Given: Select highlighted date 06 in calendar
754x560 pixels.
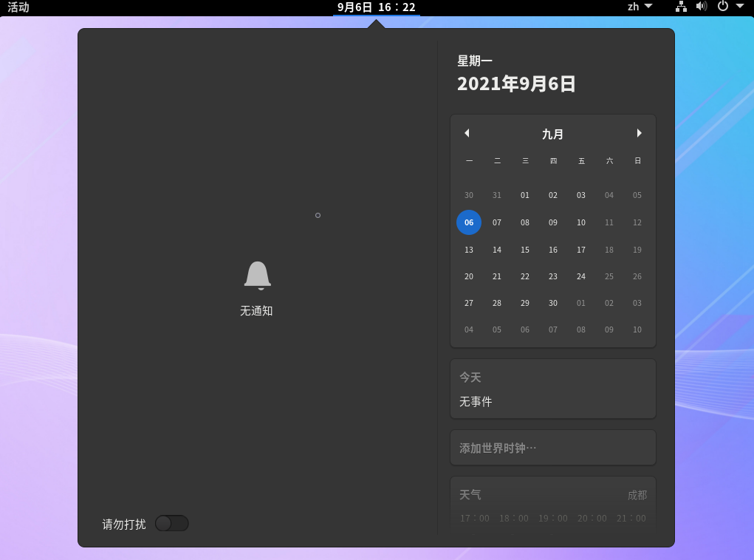Looking at the screenshot, I should pyautogui.click(x=469, y=222).
